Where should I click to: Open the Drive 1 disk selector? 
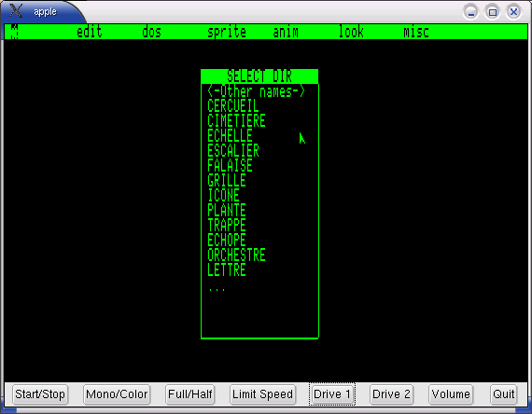332,394
